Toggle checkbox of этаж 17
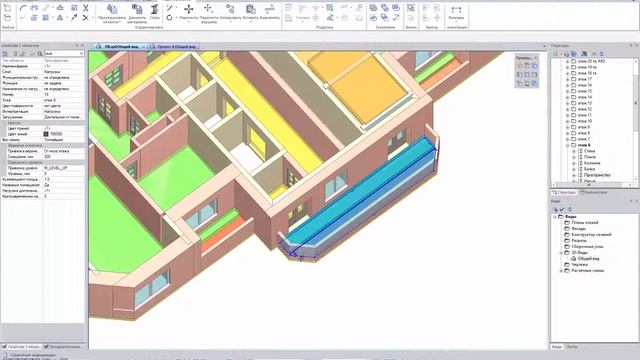 coord(573,79)
